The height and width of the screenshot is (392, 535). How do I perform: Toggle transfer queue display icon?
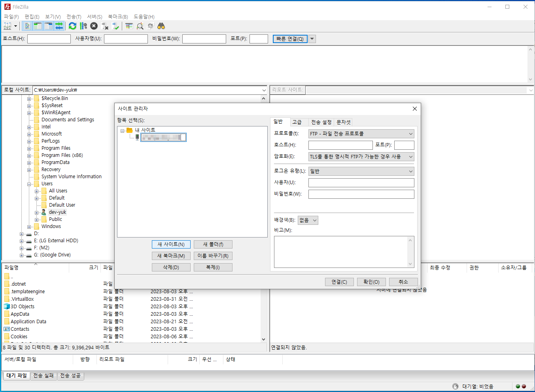point(59,26)
